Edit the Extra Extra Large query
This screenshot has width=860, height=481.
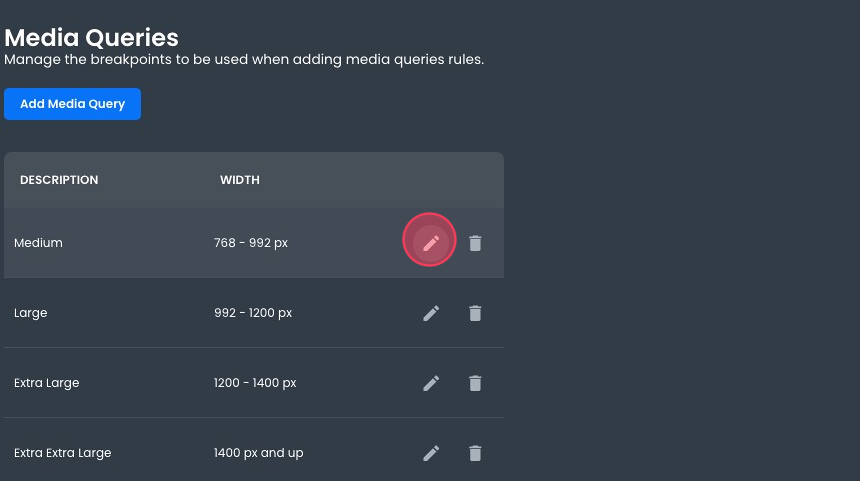tap(431, 453)
